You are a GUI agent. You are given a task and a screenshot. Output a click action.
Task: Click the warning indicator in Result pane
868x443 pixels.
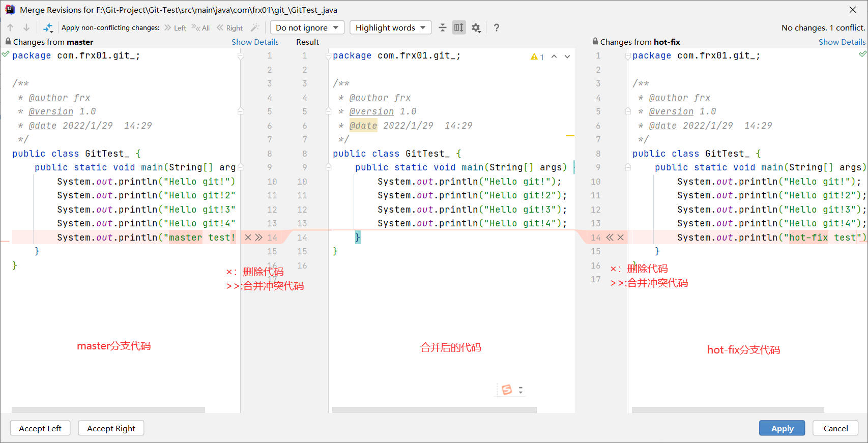537,56
